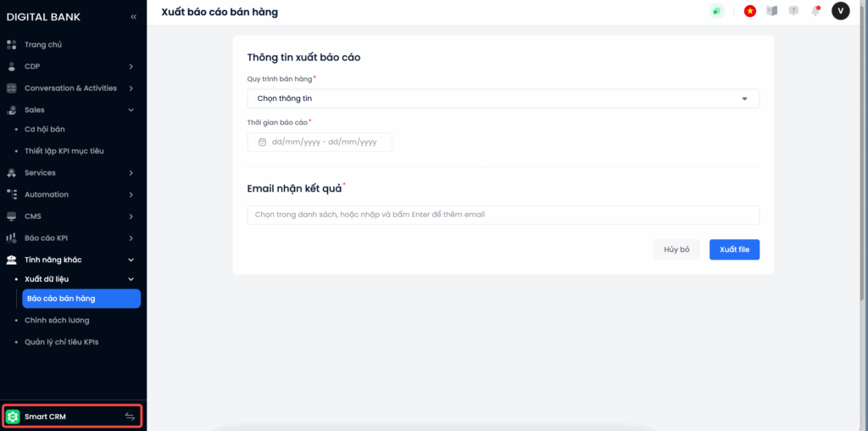Collapse the sidebar with the double-chevron icon
The height and width of the screenshot is (431, 868).
pos(133,17)
